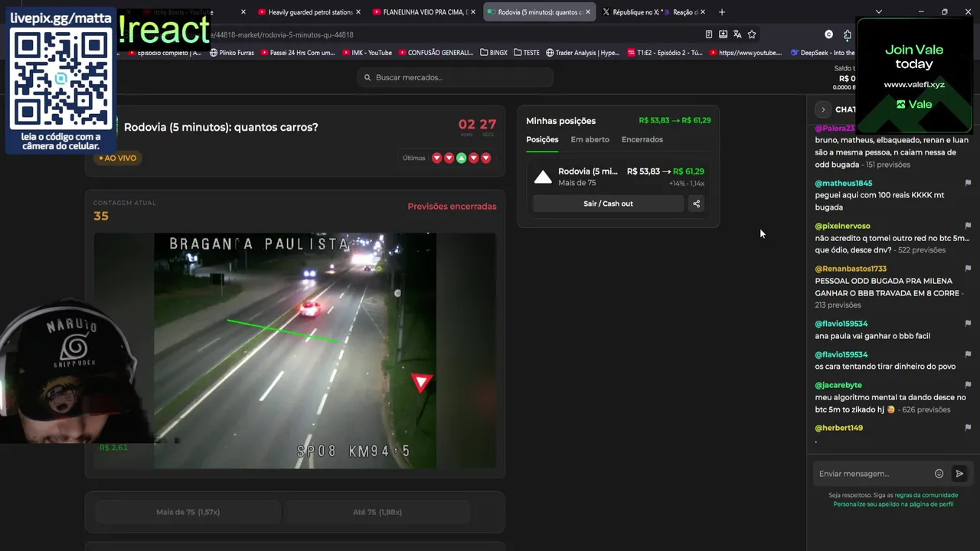This screenshot has width=980, height=551.
Task: Flag the message from @Renanbastos1733
Action: [x=968, y=269]
